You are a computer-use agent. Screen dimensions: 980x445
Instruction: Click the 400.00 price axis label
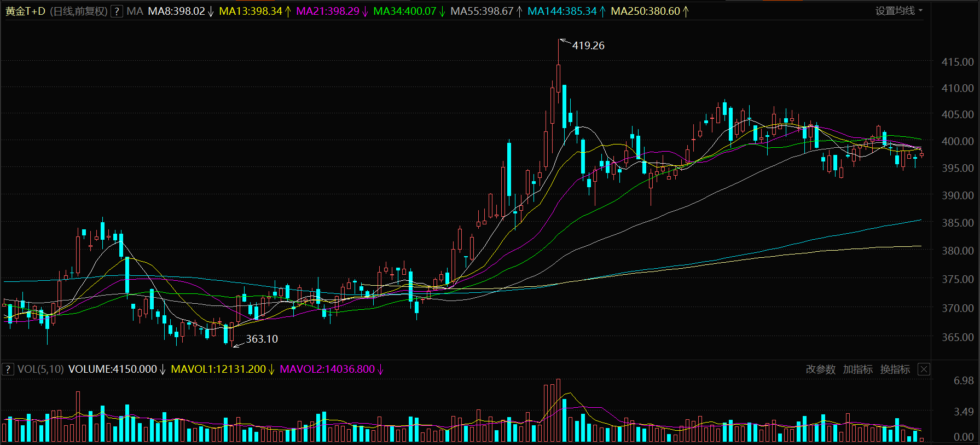(x=957, y=141)
